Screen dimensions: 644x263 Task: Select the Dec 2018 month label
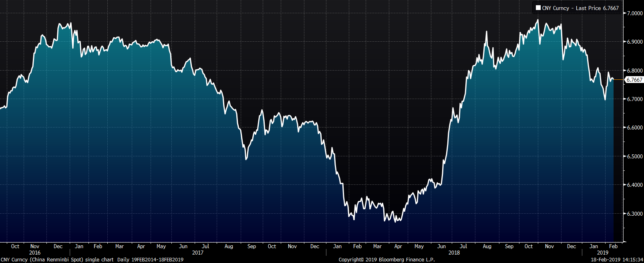pyautogui.click(x=572, y=246)
